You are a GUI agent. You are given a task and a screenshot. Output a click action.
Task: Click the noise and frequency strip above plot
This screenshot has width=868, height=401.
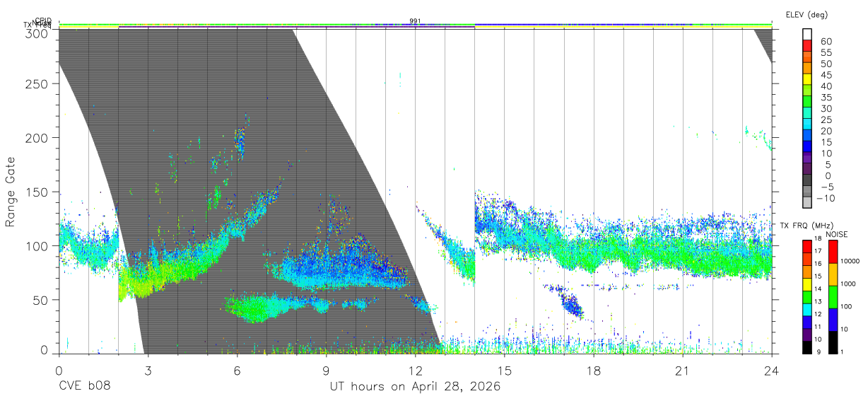click(416, 26)
